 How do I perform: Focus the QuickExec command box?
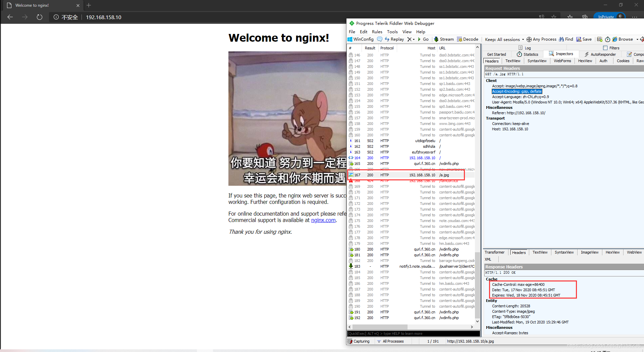(x=413, y=334)
